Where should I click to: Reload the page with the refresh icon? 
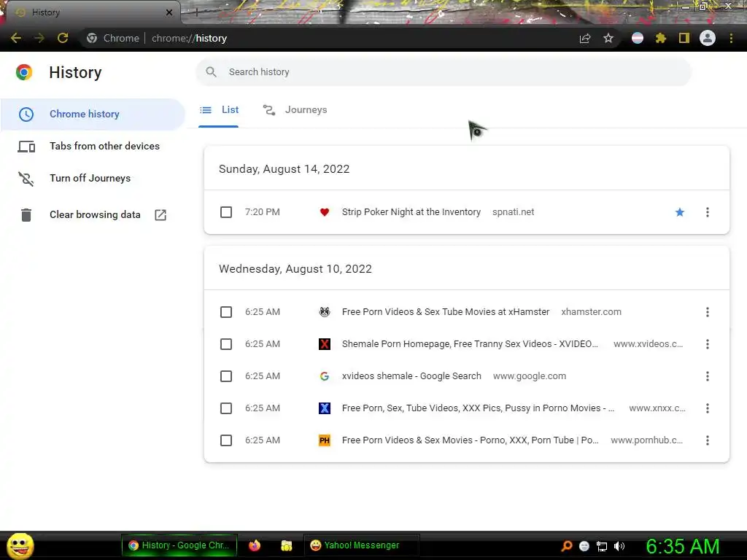coord(63,38)
